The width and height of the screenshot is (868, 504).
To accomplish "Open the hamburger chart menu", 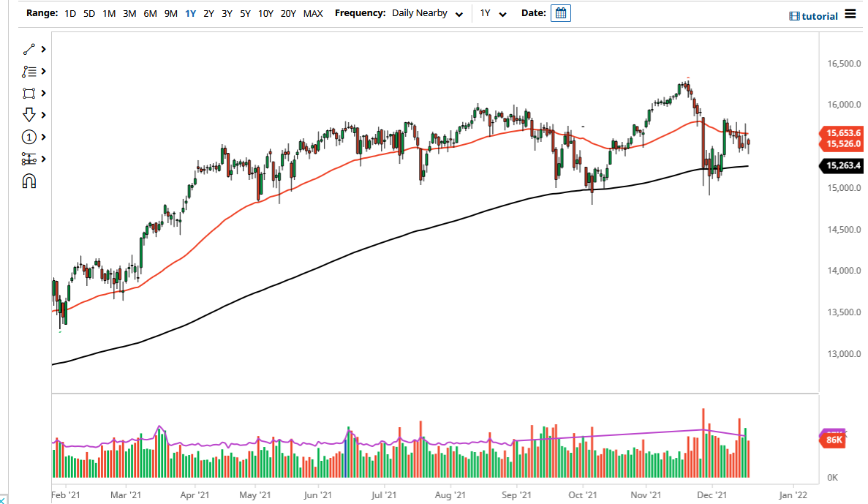I will [852, 13].
